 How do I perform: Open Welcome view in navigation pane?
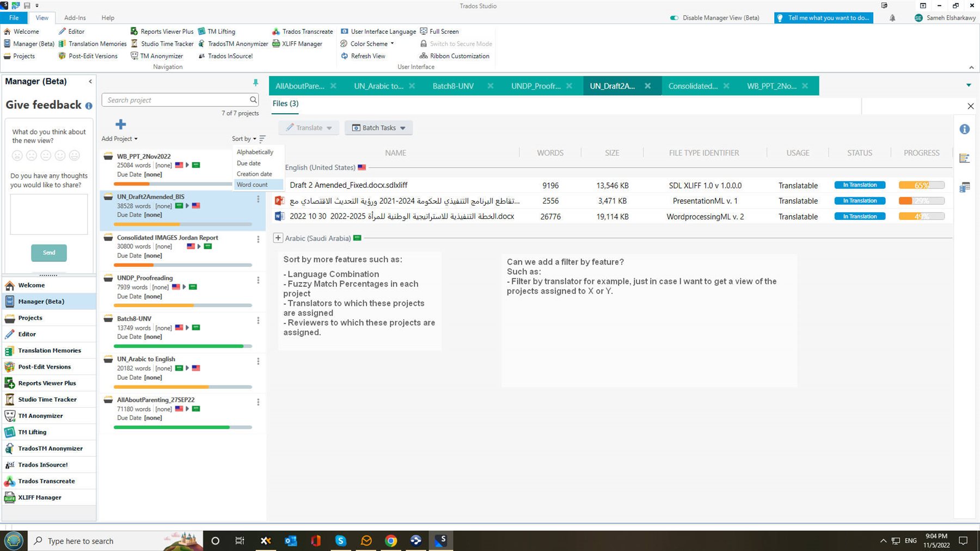[x=49, y=285]
